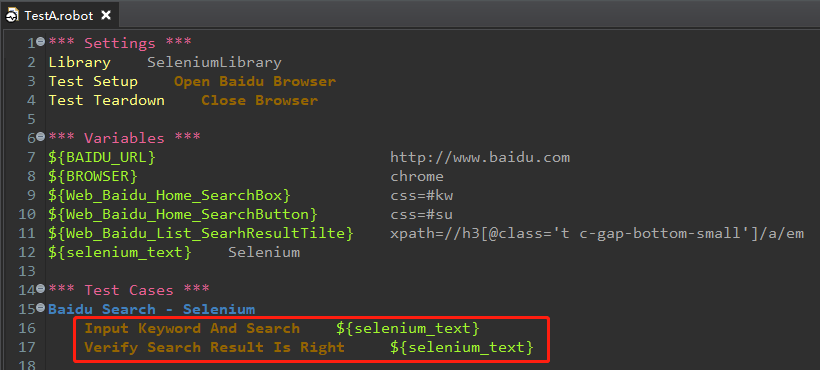Click line number 5 in the gutter

[x=31, y=119]
